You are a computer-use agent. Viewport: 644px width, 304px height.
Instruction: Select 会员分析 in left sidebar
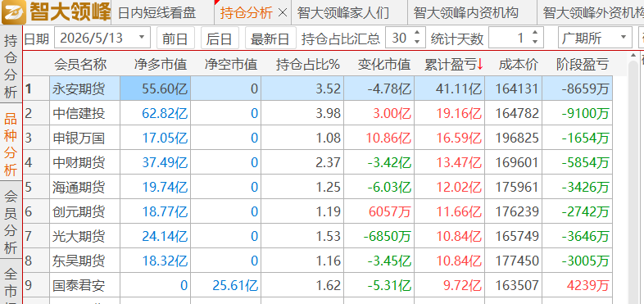coord(11,220)
